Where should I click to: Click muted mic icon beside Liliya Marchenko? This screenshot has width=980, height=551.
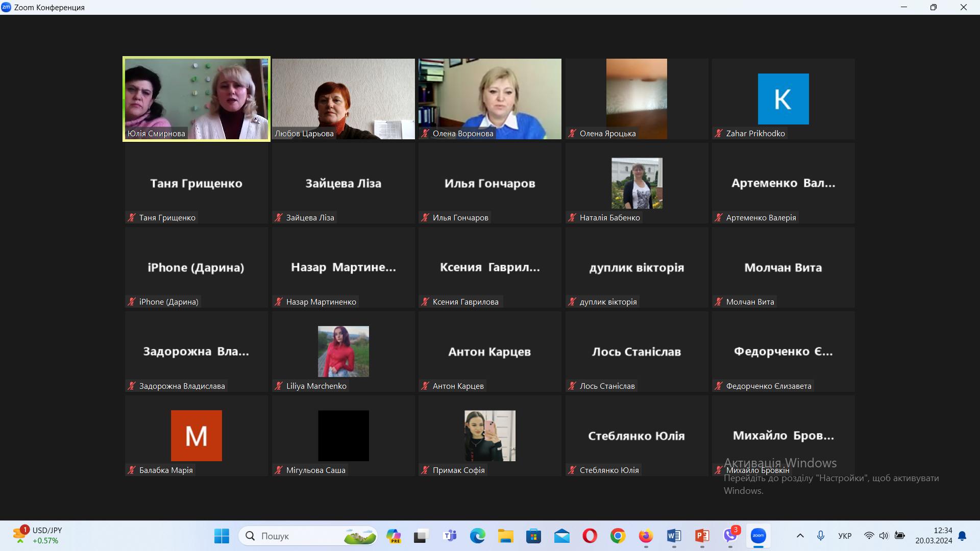[x=279, y=386]
